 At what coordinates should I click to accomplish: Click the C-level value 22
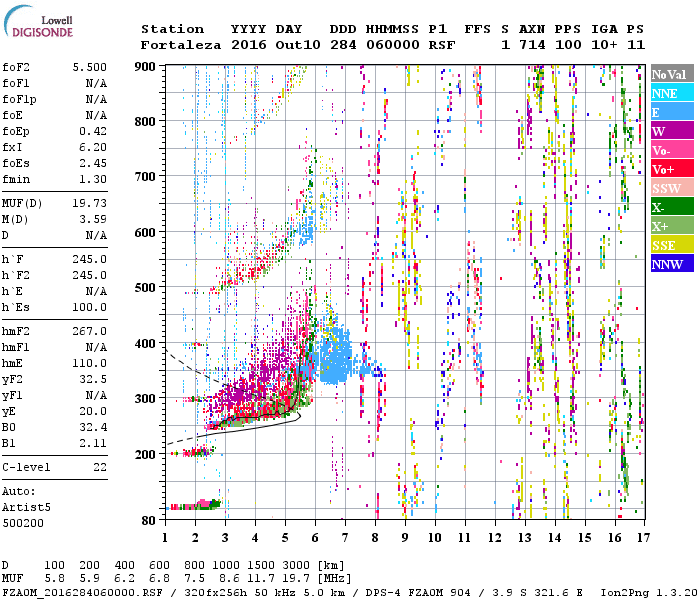[x=100, y=467]
